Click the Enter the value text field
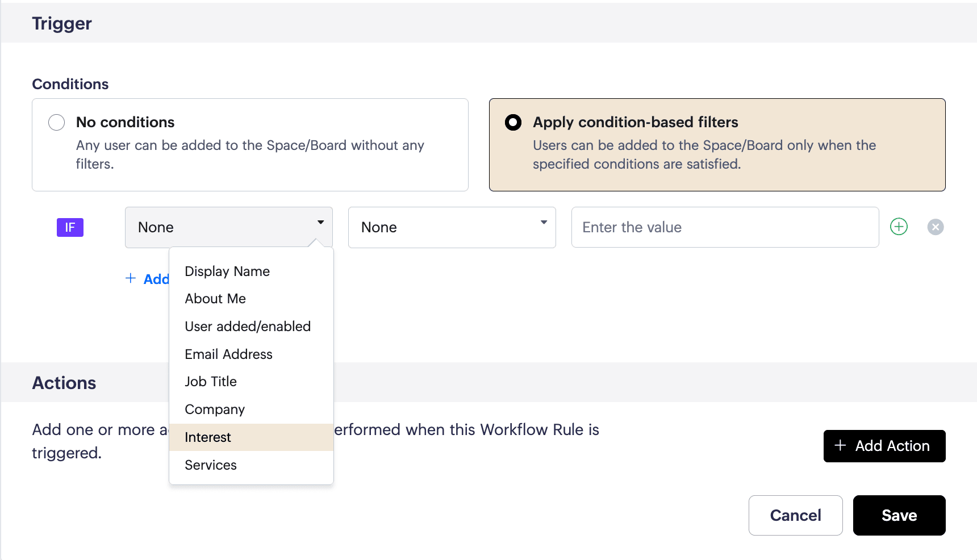This screenshot has width=977, height=560. [x=725, y=227]
